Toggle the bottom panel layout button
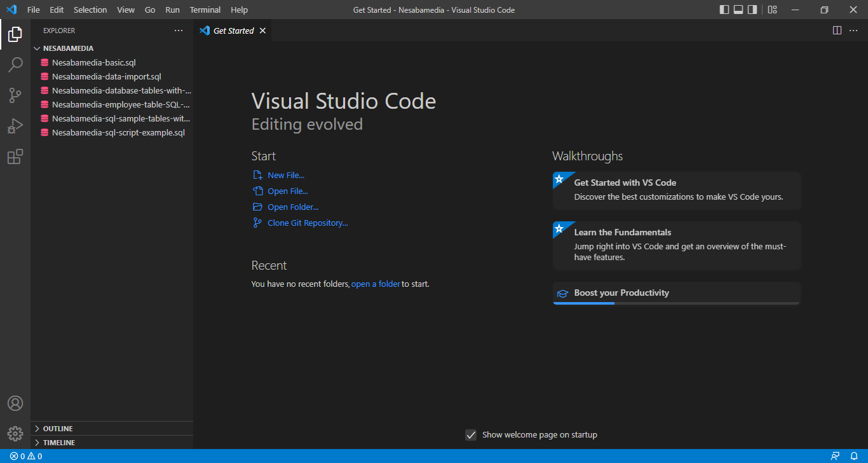 (738, 10)
